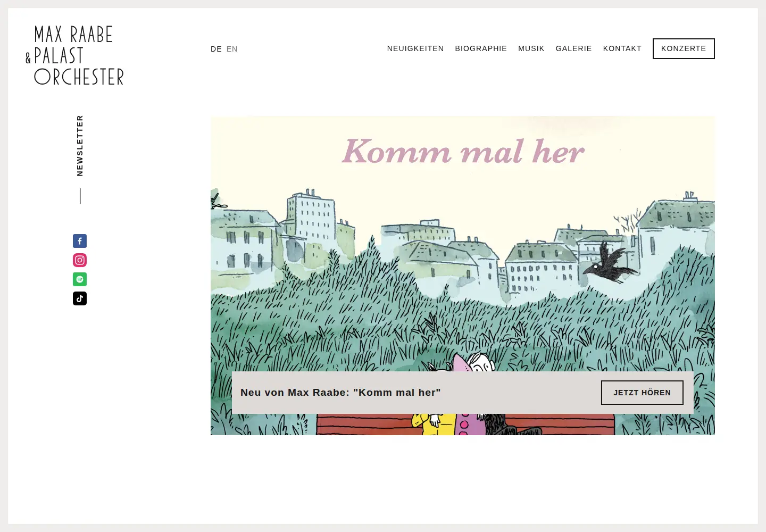Go to the Kontakt page
This screenshot has height=532, width=766.
pyautogui.click(x=622, y=48)
